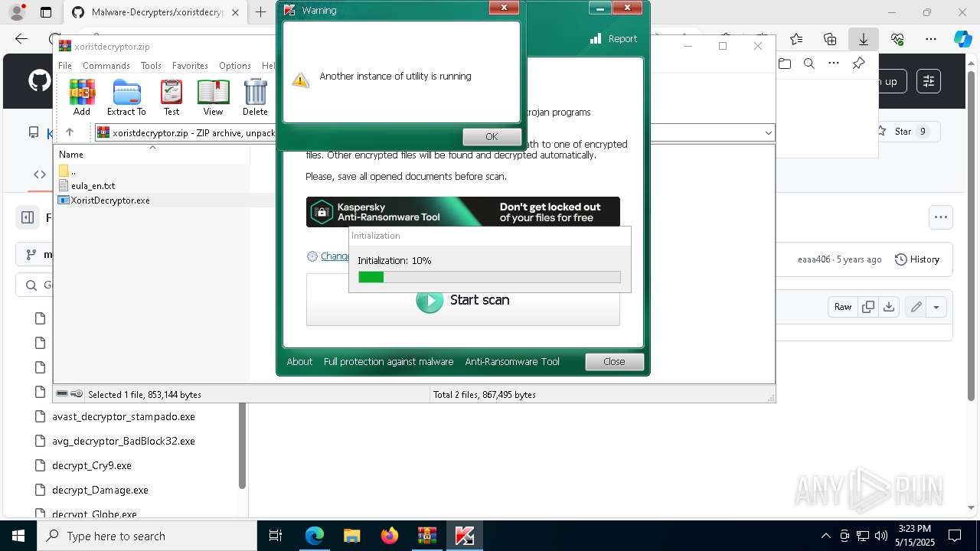Open avg_decryptor_BadBlock32.exe in file tree
Screen dimensions: 980x551
tap(123, 441)
